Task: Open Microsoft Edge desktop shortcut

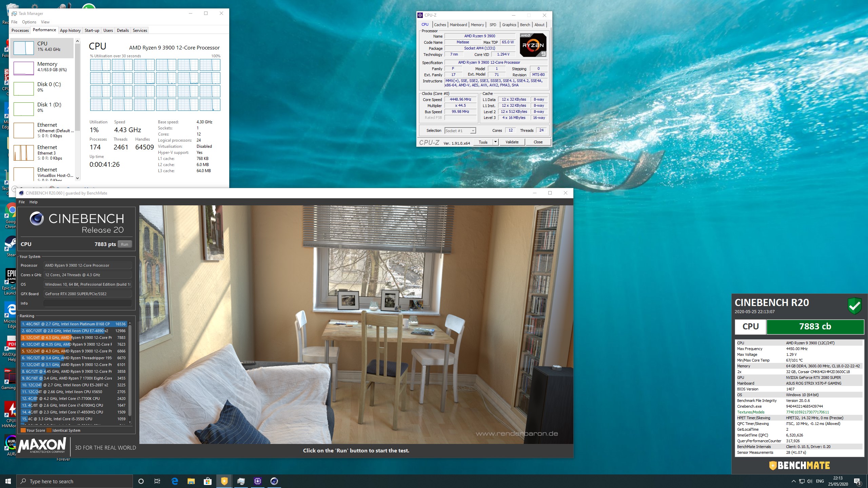Action: pyautogui.click(x=11, y=315)
